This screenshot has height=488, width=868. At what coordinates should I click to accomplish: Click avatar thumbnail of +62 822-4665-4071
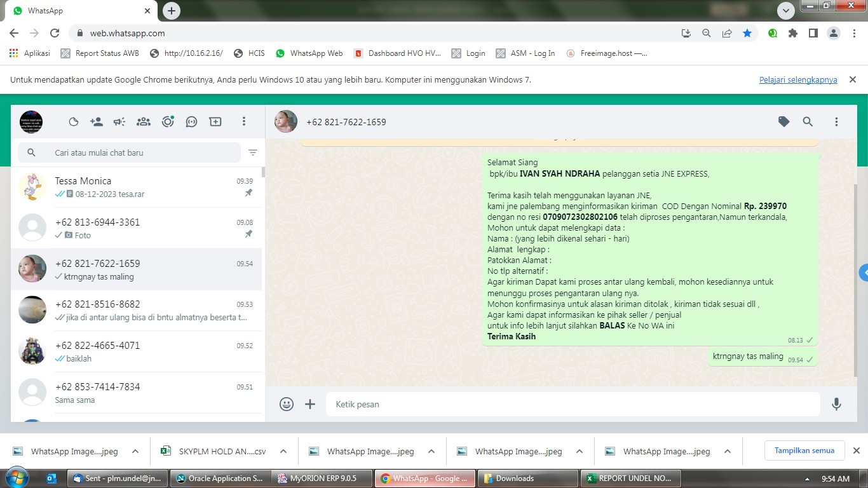(32, 351)
